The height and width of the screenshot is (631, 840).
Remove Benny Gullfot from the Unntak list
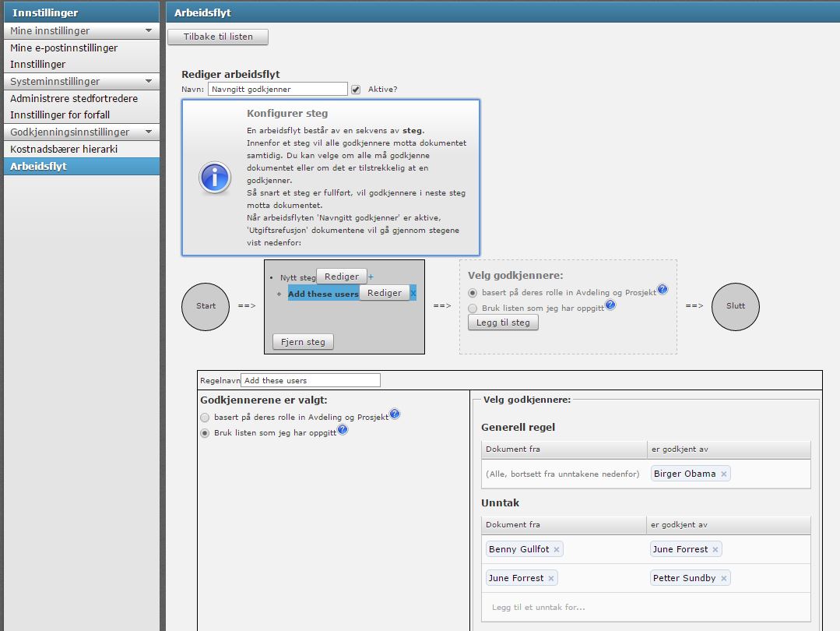[x=557, y=549]
